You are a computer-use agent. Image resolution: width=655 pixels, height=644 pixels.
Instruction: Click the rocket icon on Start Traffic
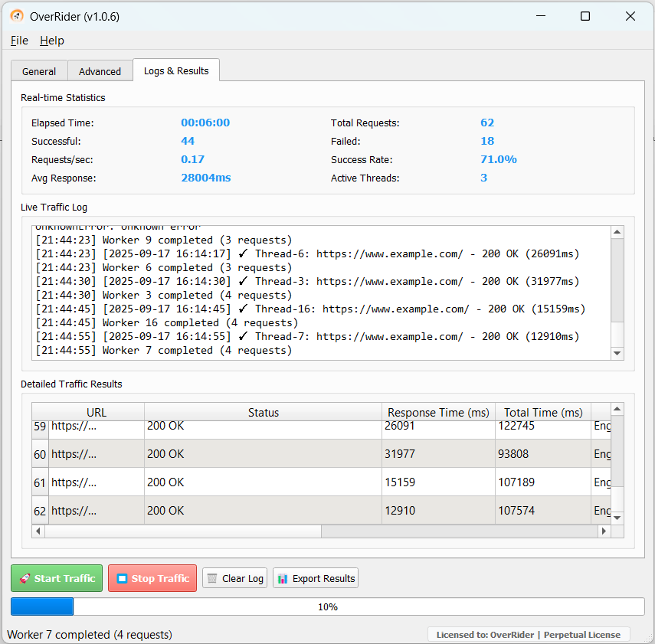pyautogui.click(x=25, y=578)
